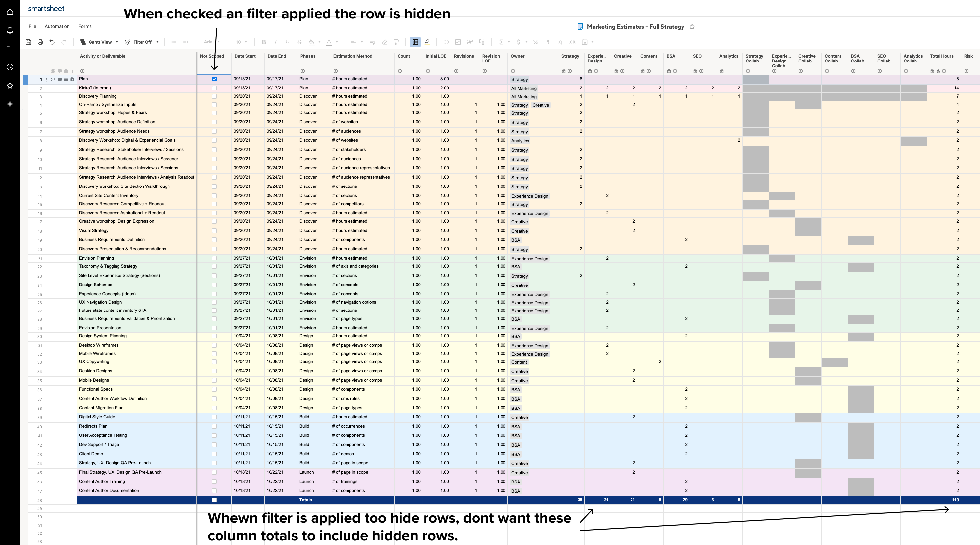The height and width of the screenshot is (545, 980).
Task: Click the Sum formula icon
Action: click(502, 42)
